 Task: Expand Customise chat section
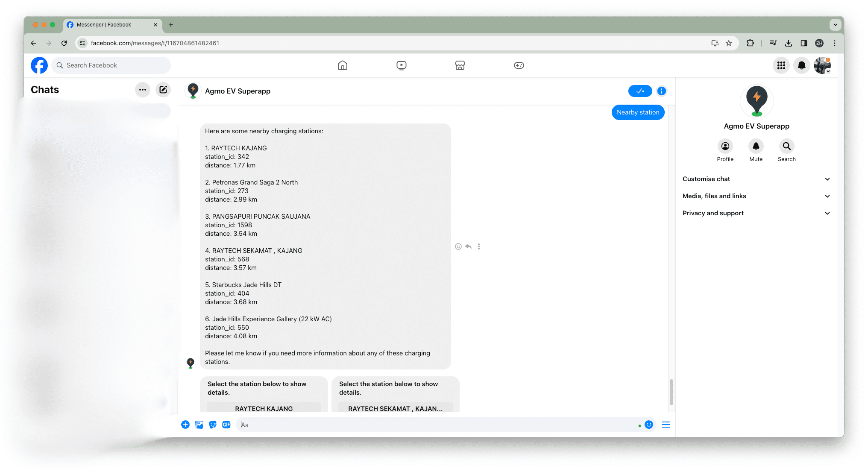pyautogui.click(x=756, y=179)
